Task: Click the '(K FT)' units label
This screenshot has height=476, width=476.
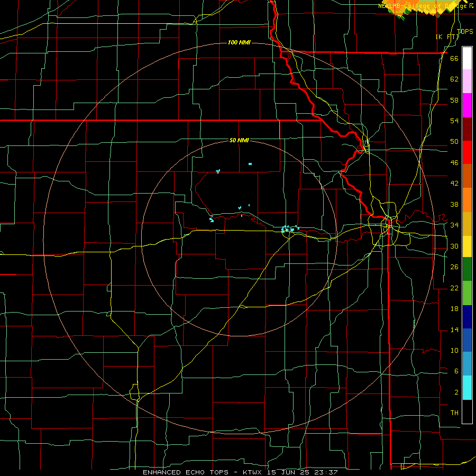Action: tap(447, 36)
